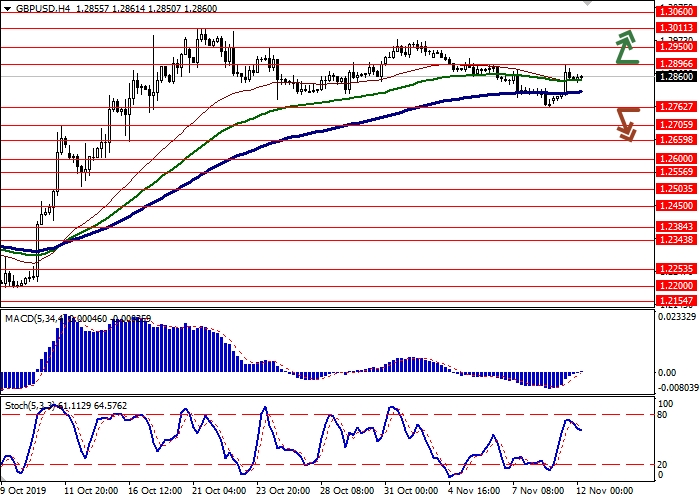This screenshot has height=500, width=700.
Task: Click the 1.21547 price level marker
Action: [676, 300]
